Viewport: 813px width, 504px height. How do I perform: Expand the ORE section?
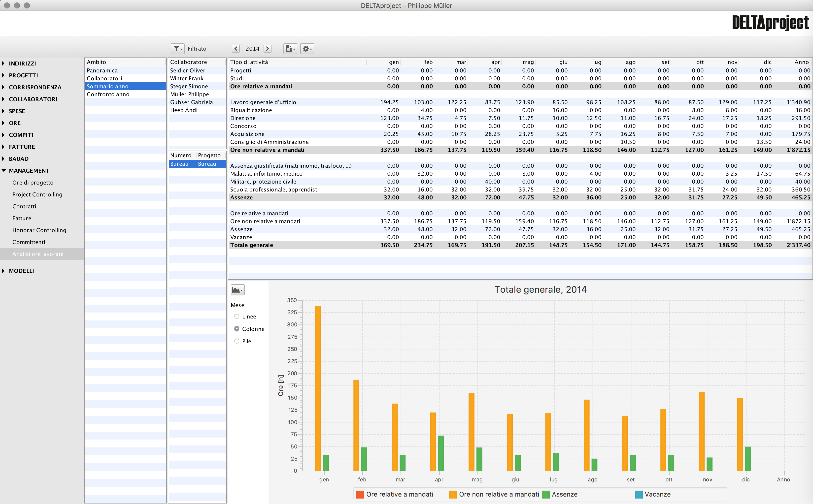pyautogui.click(x=3, y=123)
